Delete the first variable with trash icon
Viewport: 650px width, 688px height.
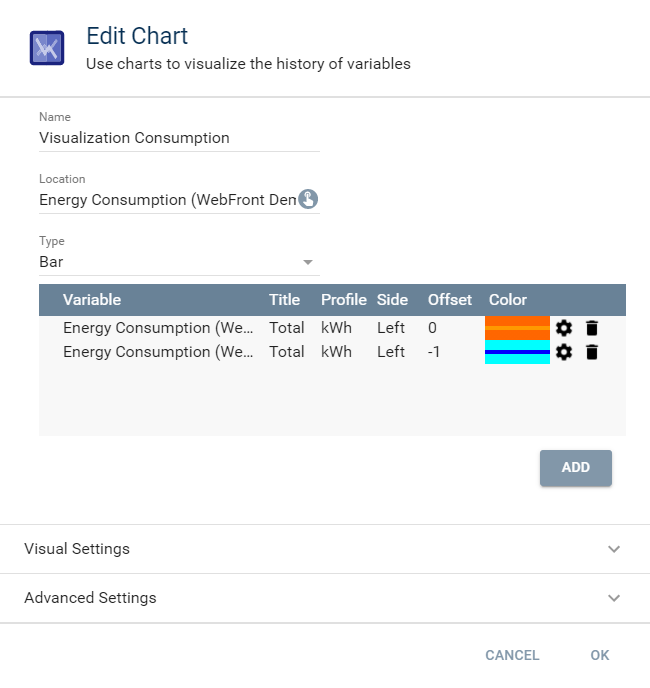pos(592,328)
